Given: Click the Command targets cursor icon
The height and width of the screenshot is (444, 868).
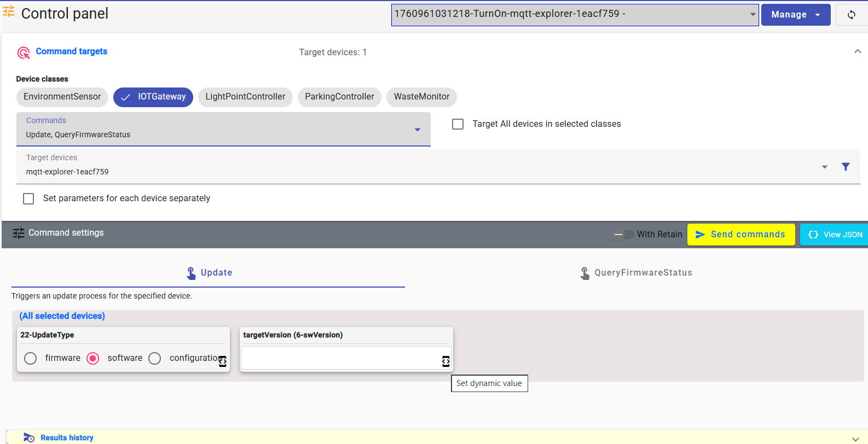Looking at the screenshot, I should point(24,52).
